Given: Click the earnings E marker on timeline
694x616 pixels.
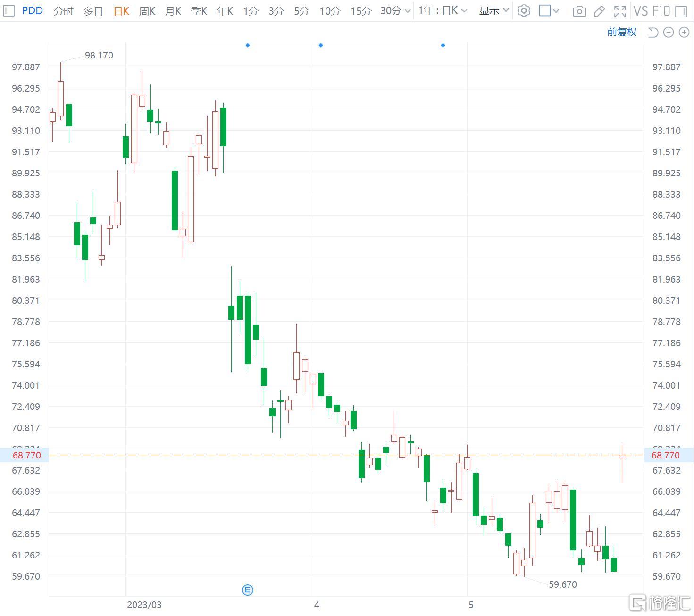Looking at the screenshot, I should tap(248, 590).
